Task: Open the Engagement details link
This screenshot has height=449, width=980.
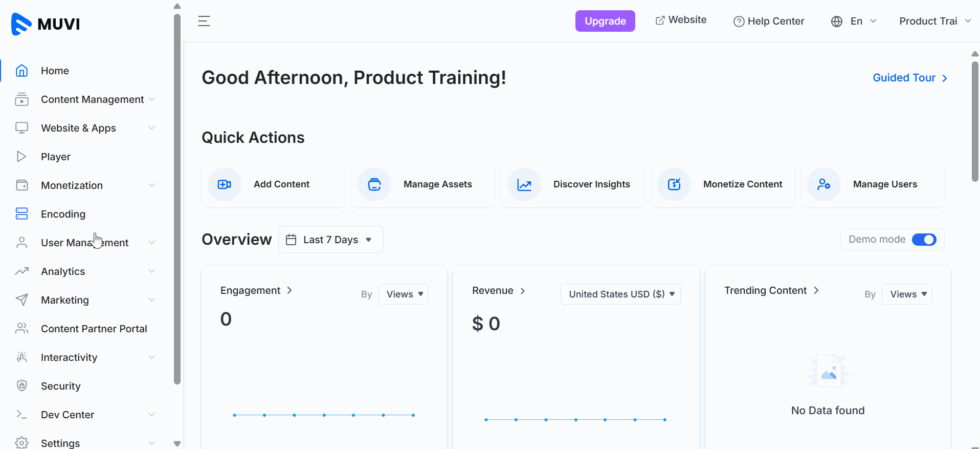Action: (256, 290)
